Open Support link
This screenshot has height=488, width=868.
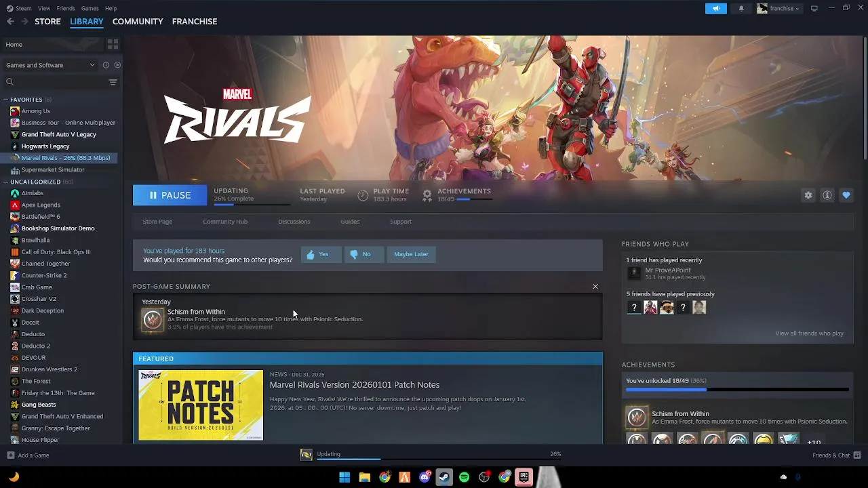point(401,222)
